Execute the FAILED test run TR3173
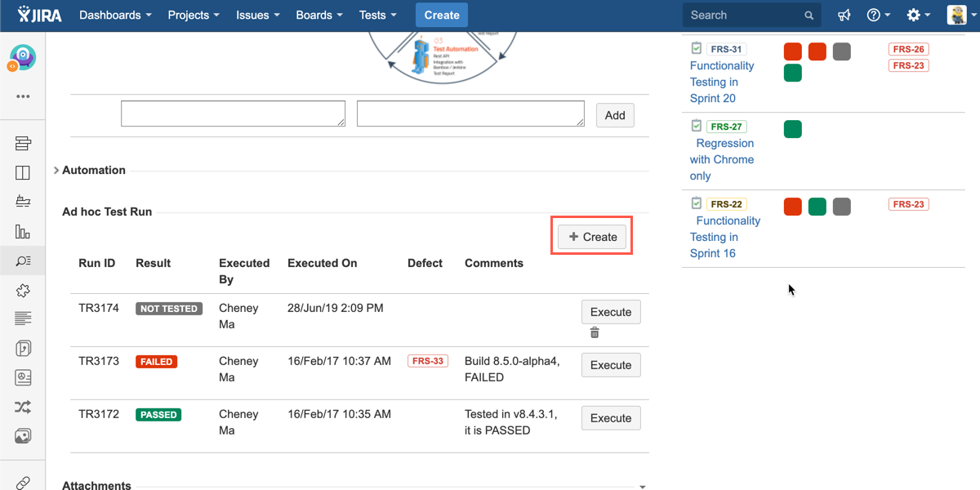 click(x=610, y=365)
